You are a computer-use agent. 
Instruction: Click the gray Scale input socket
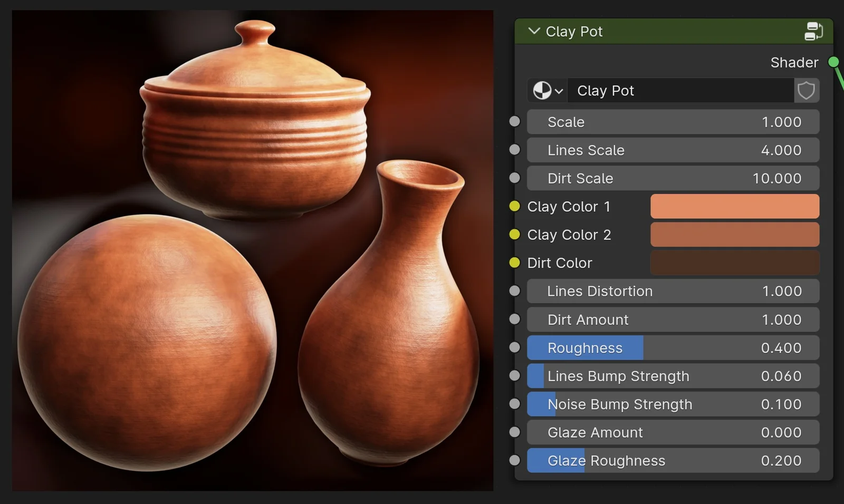tap(514, 121)
